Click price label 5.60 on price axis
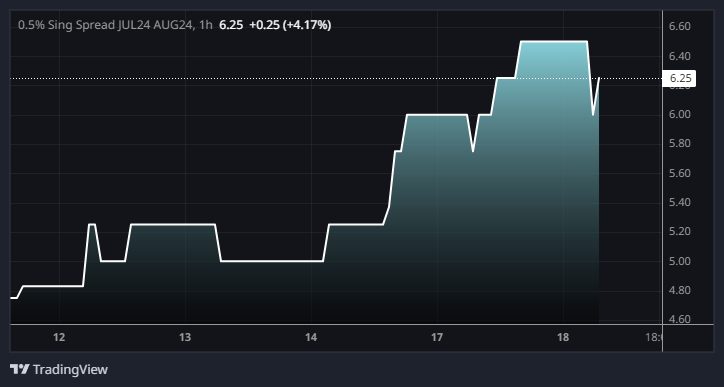This screenshot has height=387, width=724. coord(680,173)
